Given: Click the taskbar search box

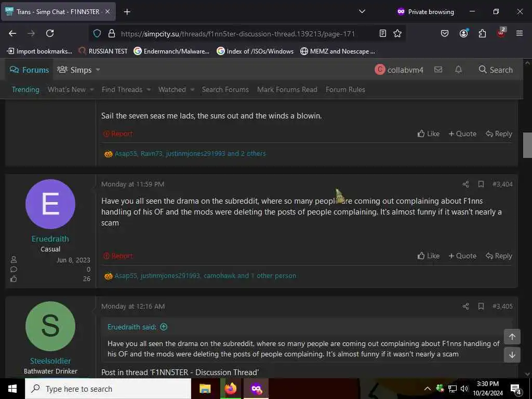Looking at the screenshot, I should click(108, 389).
